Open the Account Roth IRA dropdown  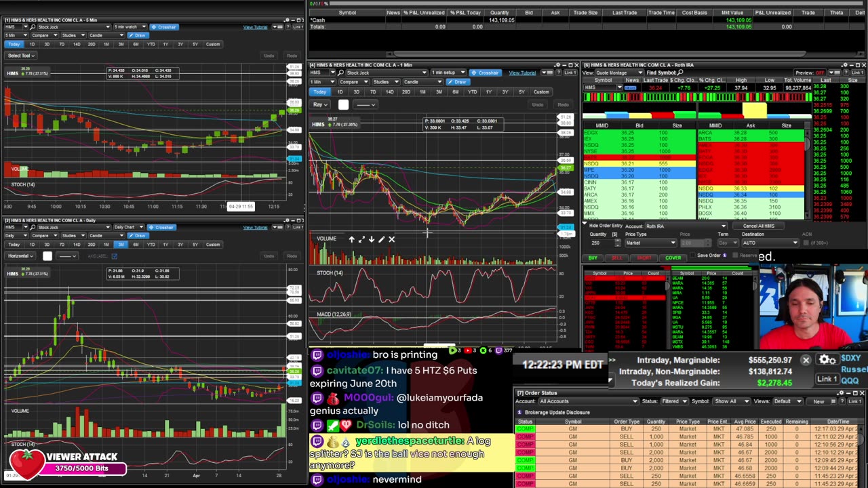click(x=685, y=226)
